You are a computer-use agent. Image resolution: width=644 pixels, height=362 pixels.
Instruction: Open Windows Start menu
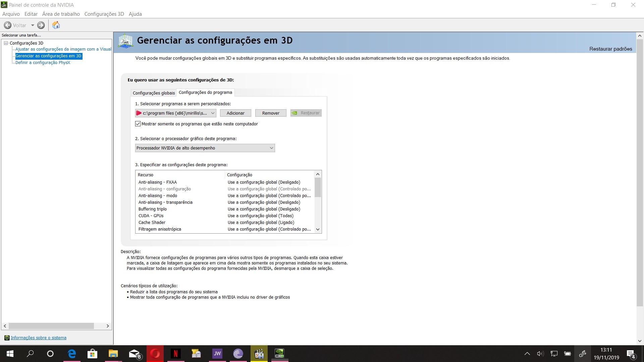point(10,354)
